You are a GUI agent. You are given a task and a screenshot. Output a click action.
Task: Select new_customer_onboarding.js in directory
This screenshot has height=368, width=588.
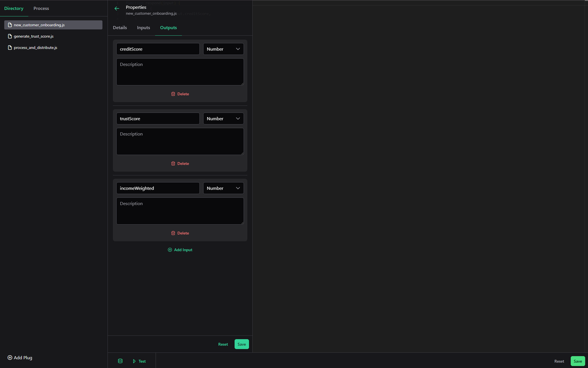coord(53,25)
